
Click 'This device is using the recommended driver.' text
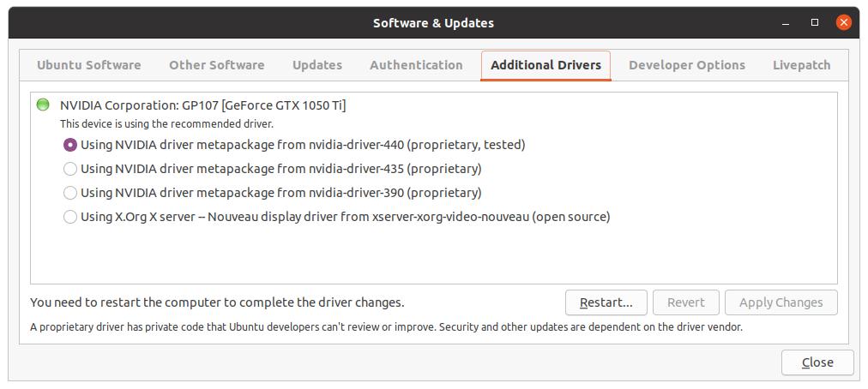point(166,124)
